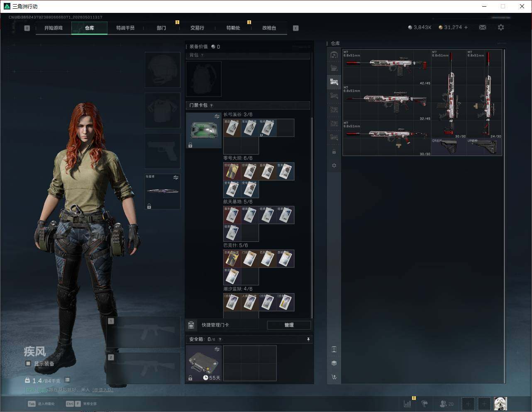Swap the knife via its arrows icon
532x412 pixels.
(176, 178)
